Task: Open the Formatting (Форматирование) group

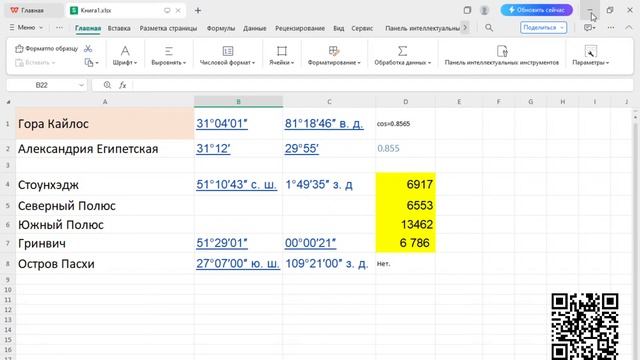Action: pos(334,55)
